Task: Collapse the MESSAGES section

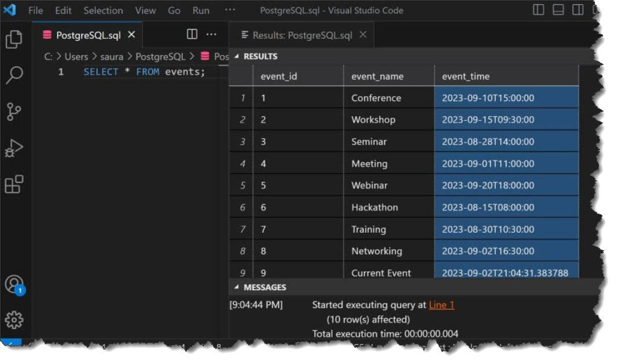Action: 236,287
